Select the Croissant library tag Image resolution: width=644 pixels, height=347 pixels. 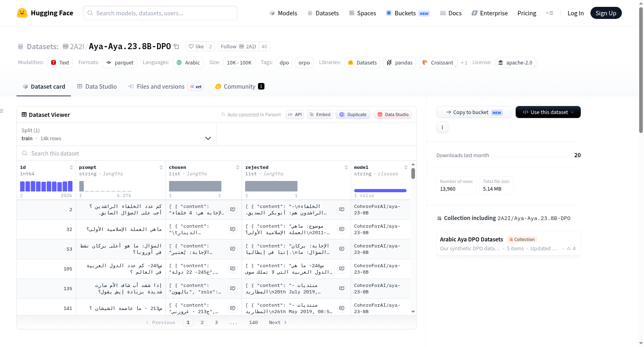(x=438, y=62)
